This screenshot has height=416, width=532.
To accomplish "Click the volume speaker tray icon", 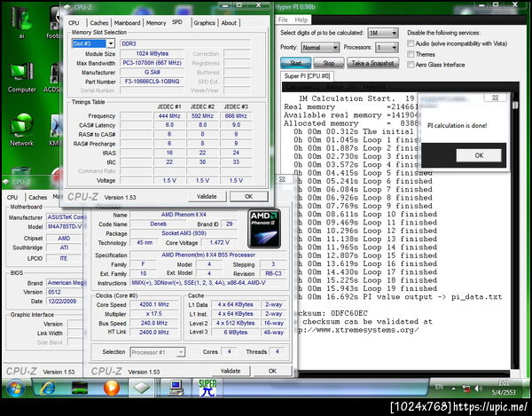I will pyautogui.click(x=479, y=389).
